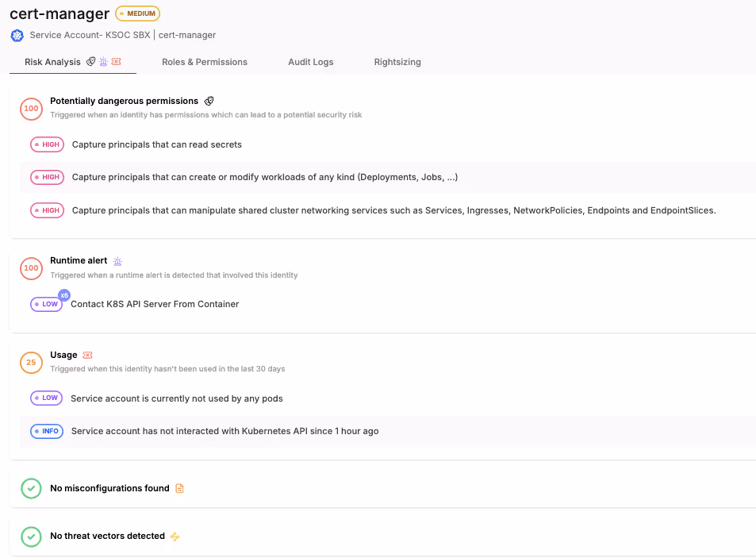Click ticket icon next to Usage heading
The image size is (756, 558).
coord(87,355)
